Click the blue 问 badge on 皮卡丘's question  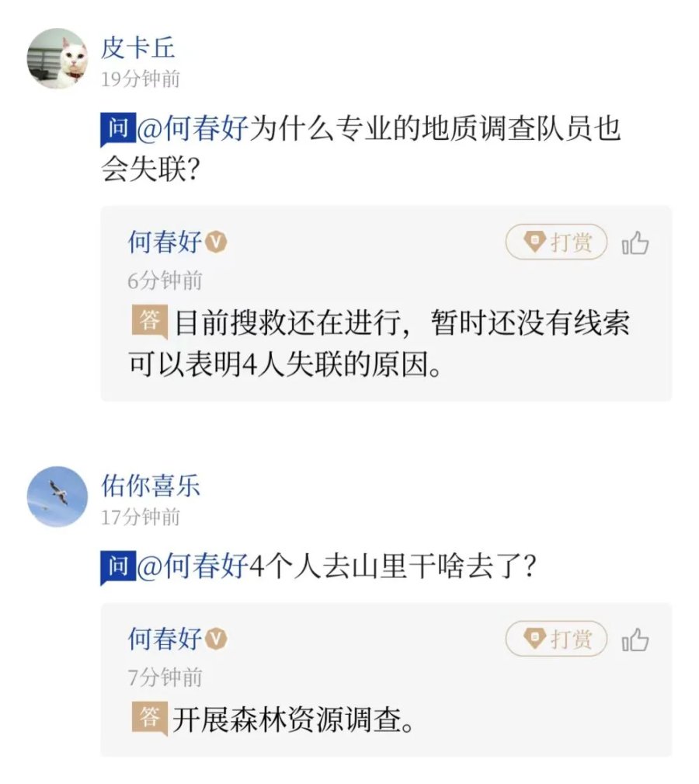pos(117,129)
